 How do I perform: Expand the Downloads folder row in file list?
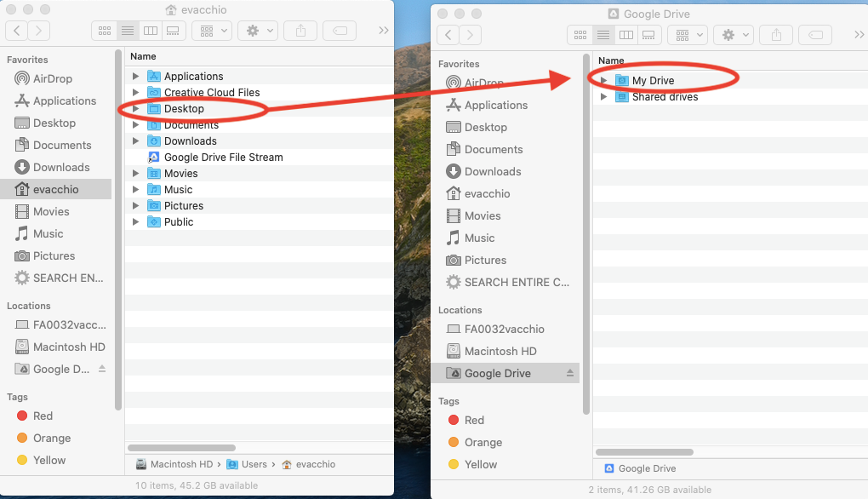[135, 141]
